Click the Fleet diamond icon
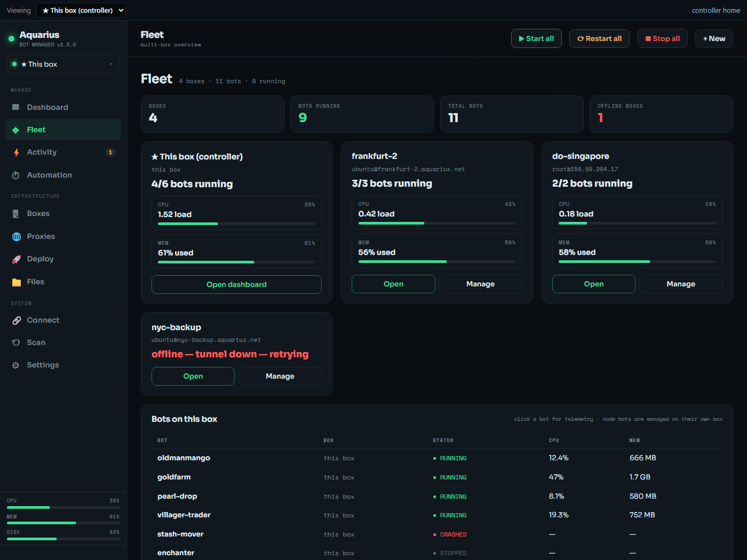Viewport: 747px width, 560px height. [16, 130]
